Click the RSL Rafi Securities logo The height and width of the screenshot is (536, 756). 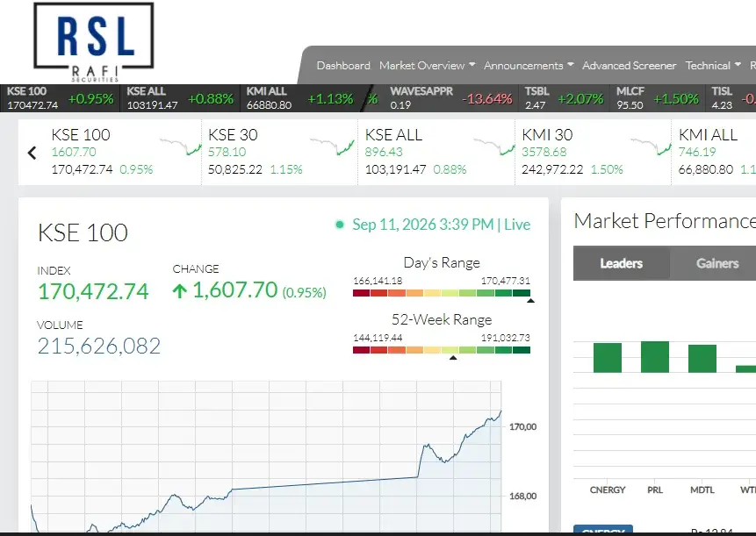pos(94,42)
